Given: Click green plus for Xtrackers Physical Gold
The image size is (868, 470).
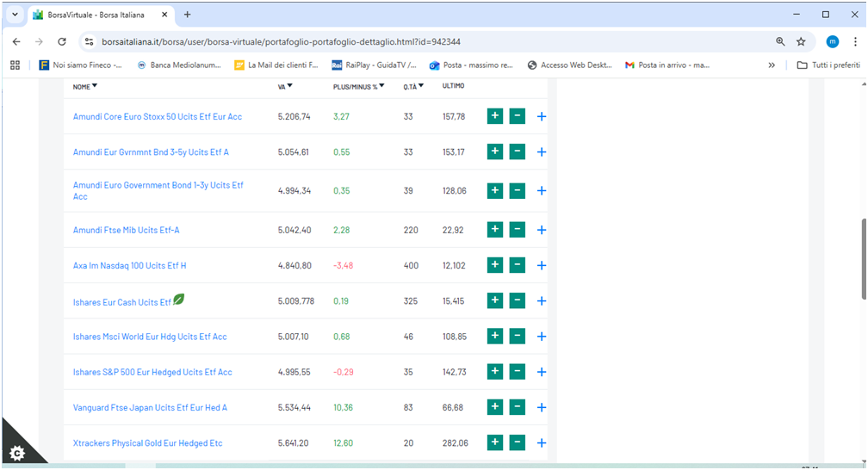Looking at the screenshot, I should point(495,442).
